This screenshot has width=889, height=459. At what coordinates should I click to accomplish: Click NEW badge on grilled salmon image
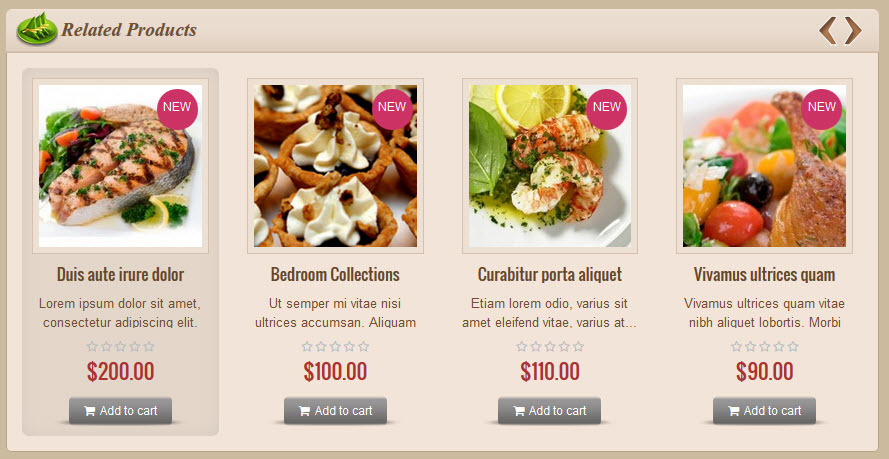click(177, 109)
